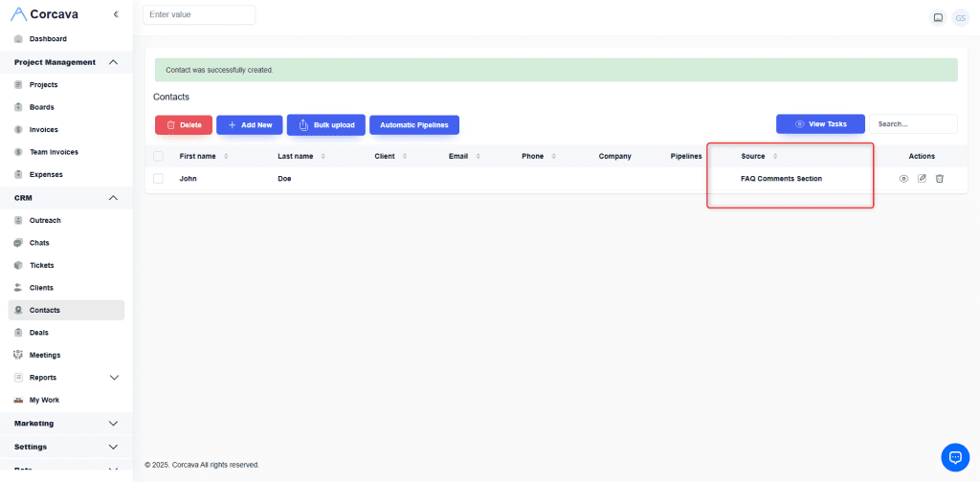The width and height of the screenshot is (980, 482).
Task: Click the Reports icon in the sidebar
Action: point(18,378)
